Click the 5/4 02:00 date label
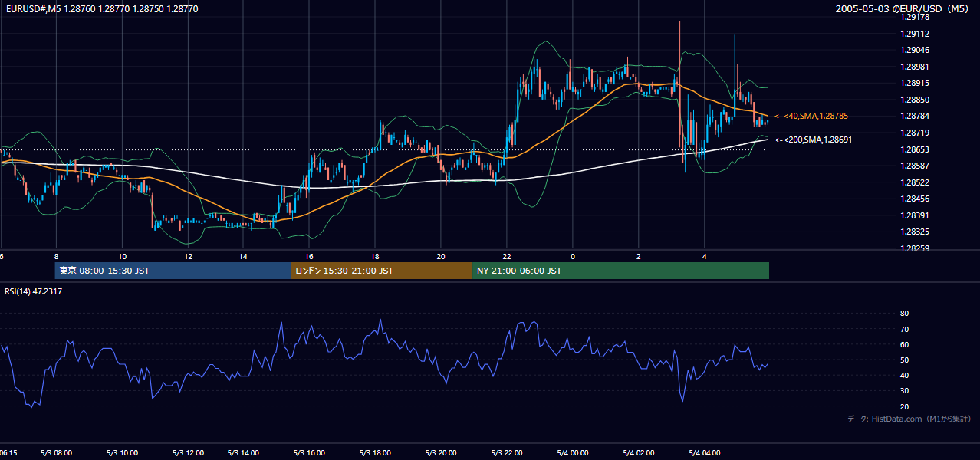This screenshot has height=460, width=980. [639, 453]
